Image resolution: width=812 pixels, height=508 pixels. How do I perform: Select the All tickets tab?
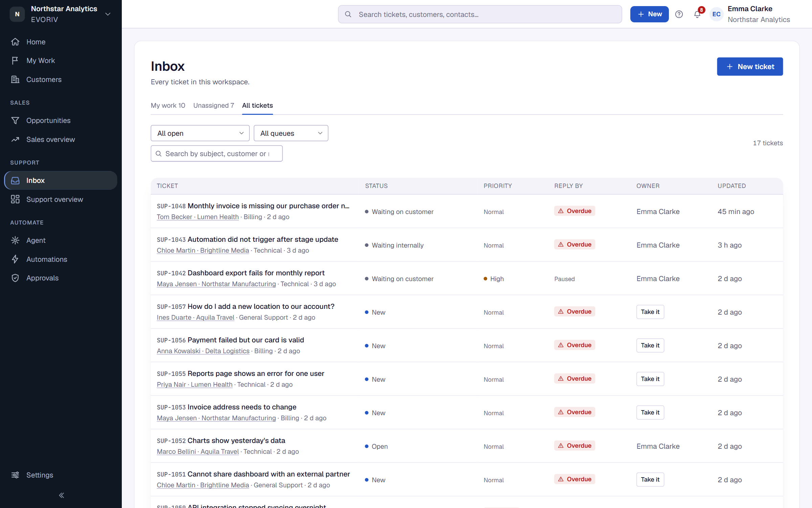click(257, 105)
